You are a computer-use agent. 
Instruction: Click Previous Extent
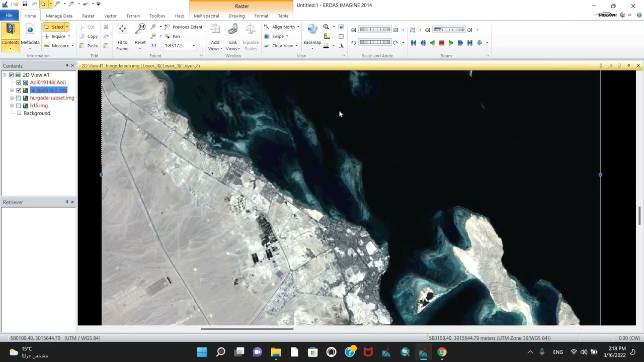pos(184,27)
